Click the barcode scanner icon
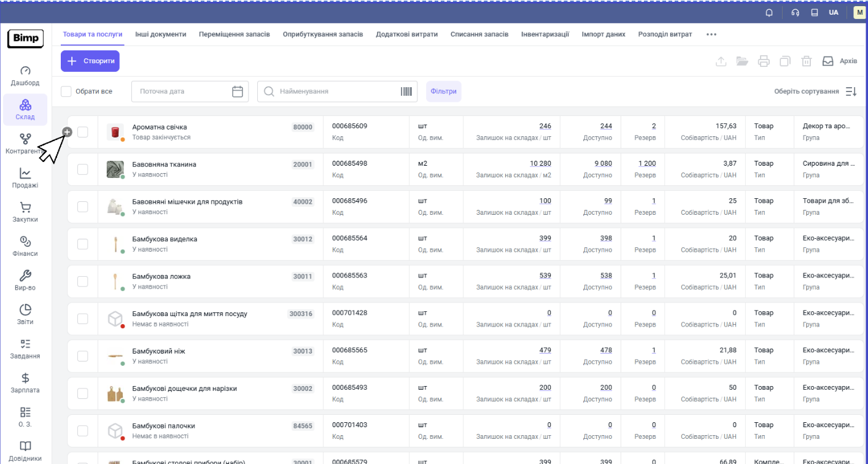 tap(406, 91)
